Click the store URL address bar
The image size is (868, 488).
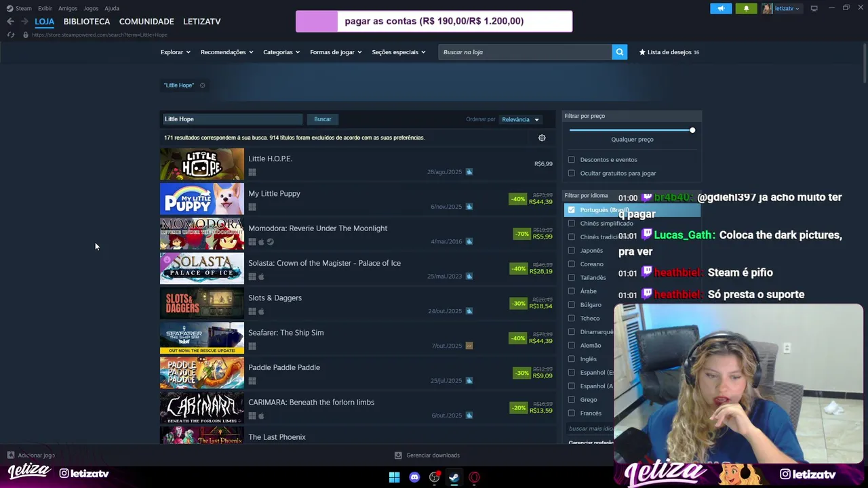click(100, 35)
